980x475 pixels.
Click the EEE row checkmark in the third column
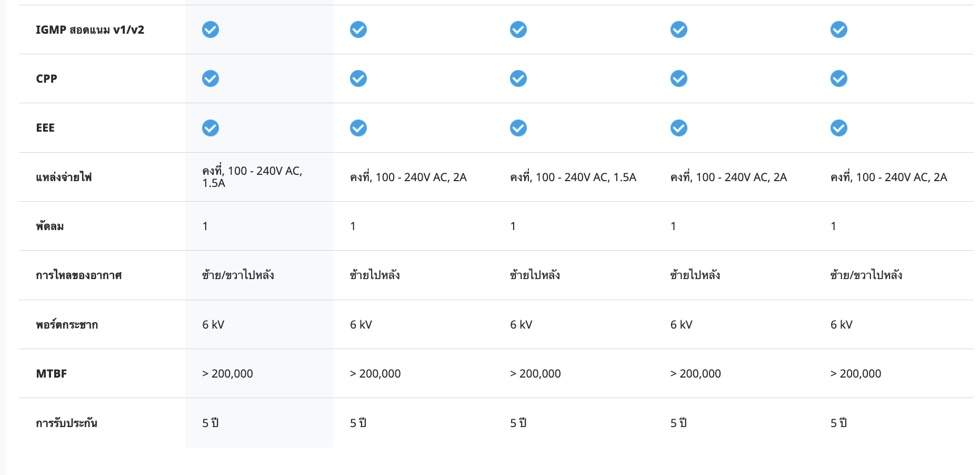518,128
